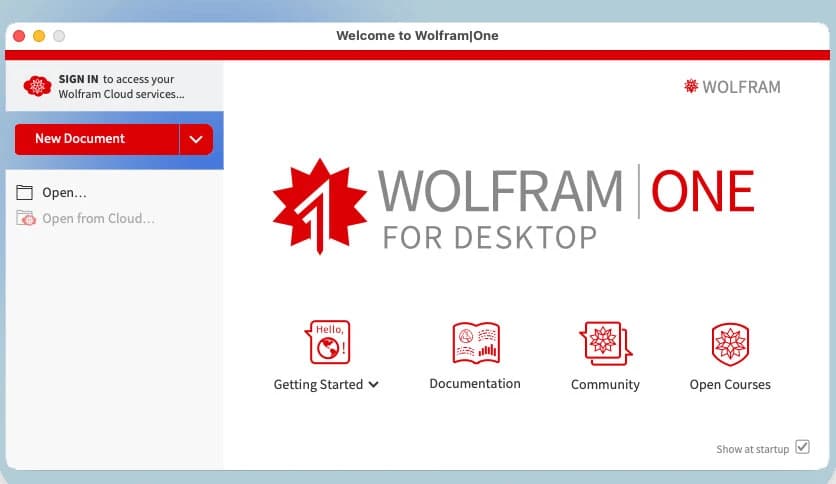Click the Community speech bubble icon

tap(604, 343)
